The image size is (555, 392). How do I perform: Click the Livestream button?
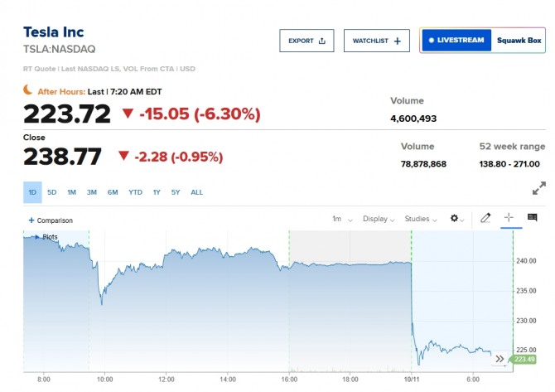[456, 40]
